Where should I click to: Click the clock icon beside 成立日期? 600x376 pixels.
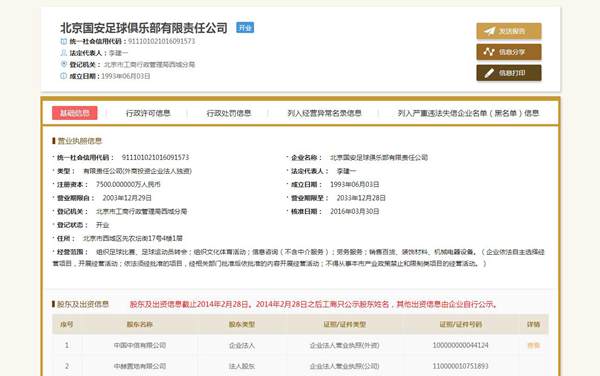(x=64, y=76)
